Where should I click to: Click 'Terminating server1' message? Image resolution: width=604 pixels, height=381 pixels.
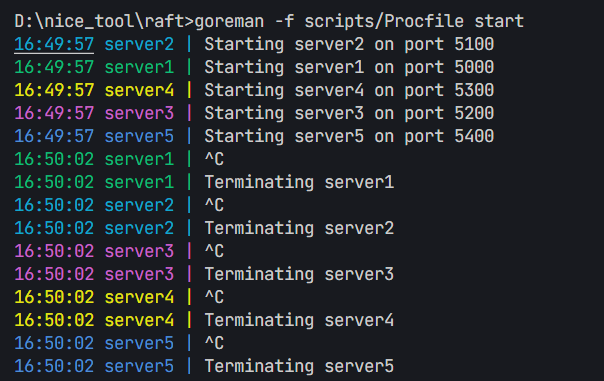pos(299,182)
